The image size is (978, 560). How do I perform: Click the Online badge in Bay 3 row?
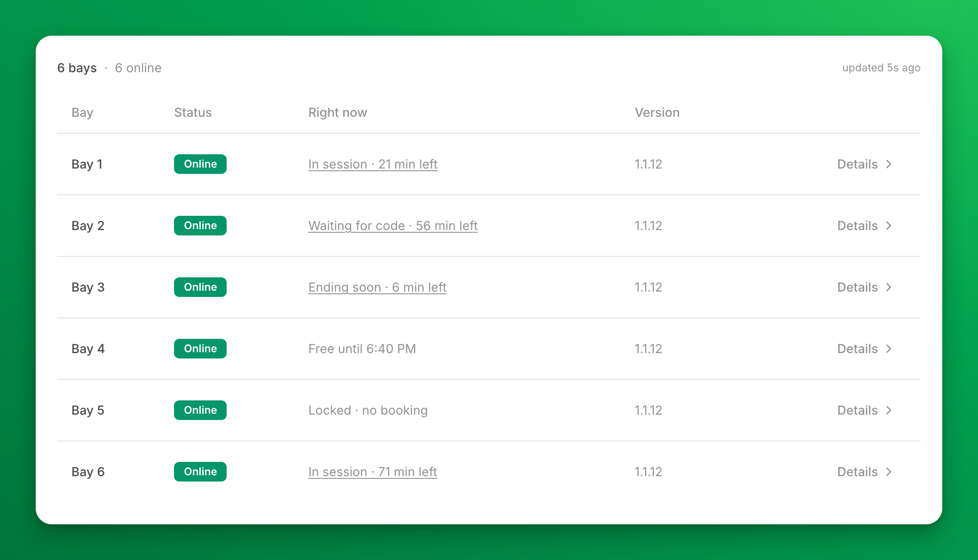click(x=200, y=287)
